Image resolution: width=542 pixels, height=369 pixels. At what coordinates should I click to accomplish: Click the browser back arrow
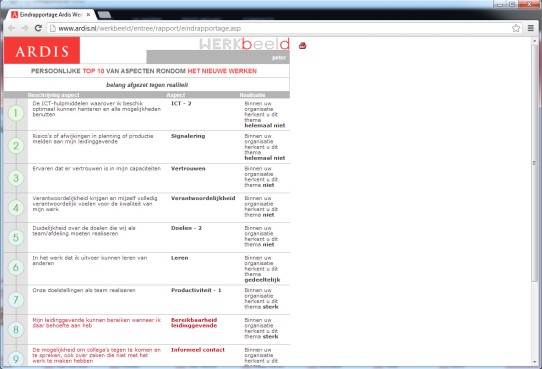11,28
